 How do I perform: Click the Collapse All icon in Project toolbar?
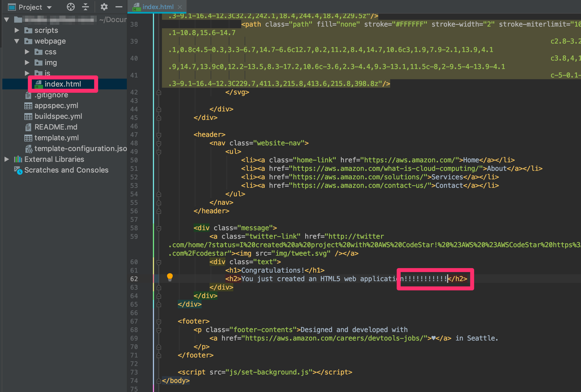86,7
